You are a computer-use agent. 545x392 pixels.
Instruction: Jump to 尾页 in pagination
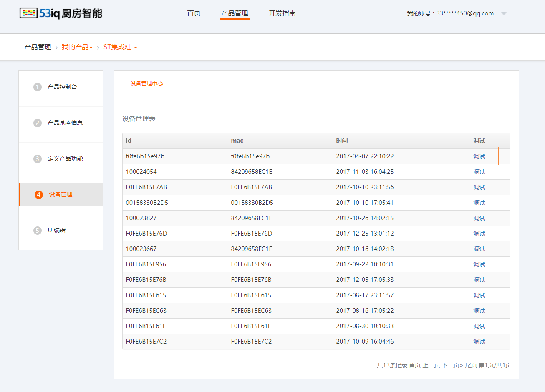(471, 365)
